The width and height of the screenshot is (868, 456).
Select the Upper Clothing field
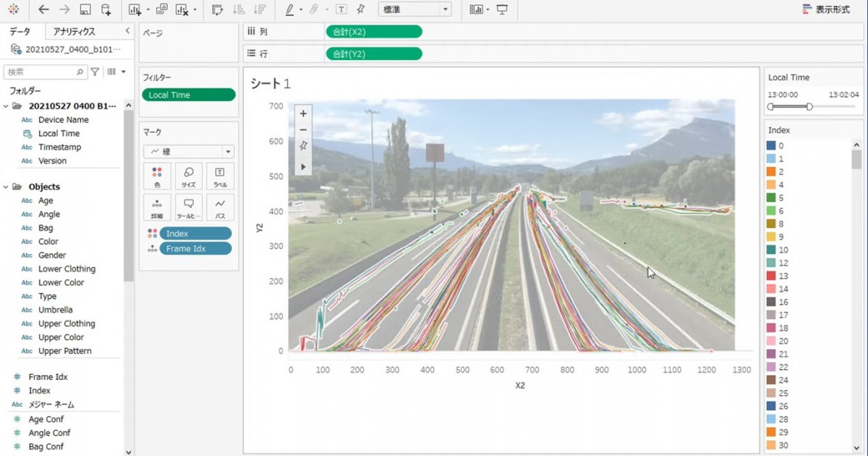[x=67, y=324]
